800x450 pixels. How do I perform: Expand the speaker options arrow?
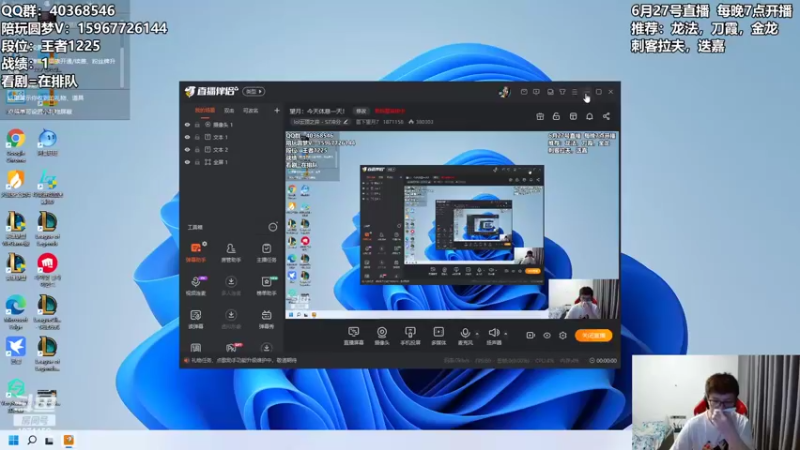[506, 334]
